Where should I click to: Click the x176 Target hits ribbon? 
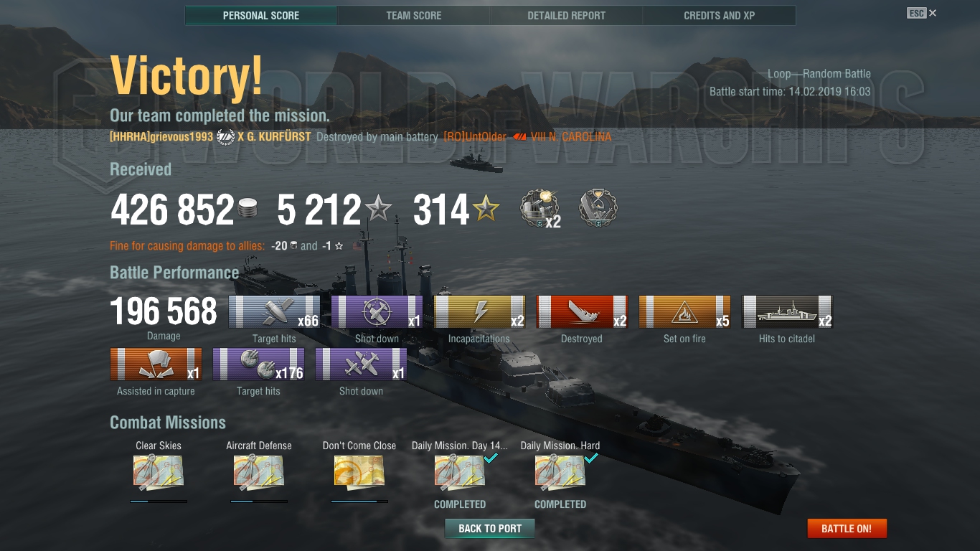pyautogui.click(x=258, y=364)
